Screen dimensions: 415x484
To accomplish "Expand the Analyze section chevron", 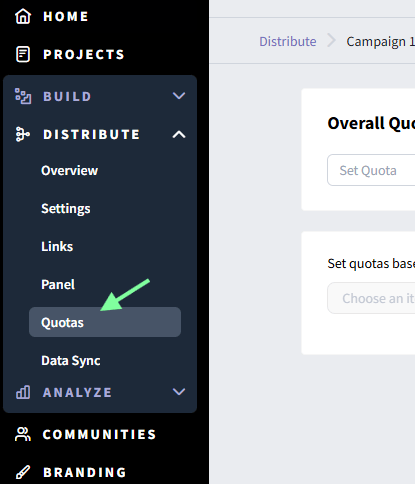I will click(179, 392).
